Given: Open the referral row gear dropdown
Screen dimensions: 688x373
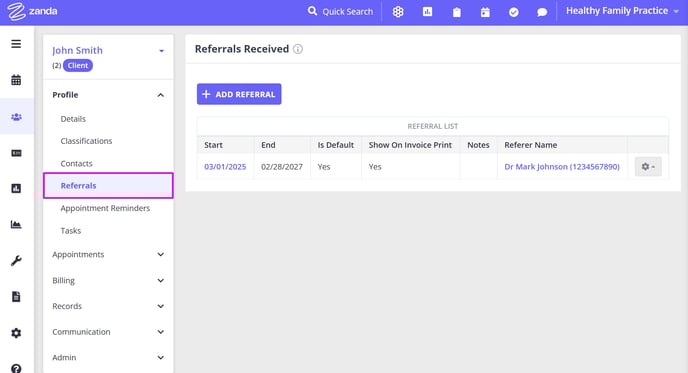Looking at the screenshot, I should click(x=648, y=167).
